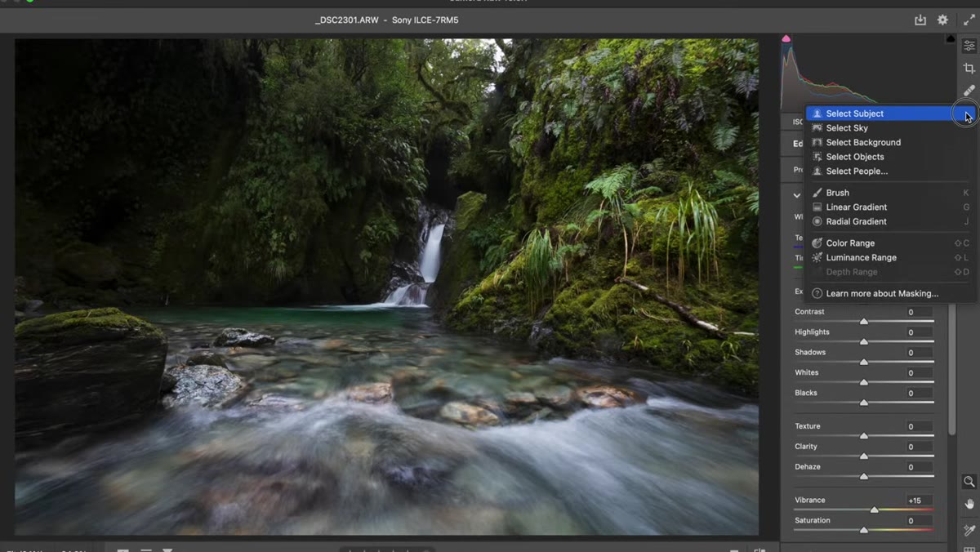Select the Healing bandage tool icon
The width and height of the screenshot is (980, 552).
point(969,91)
